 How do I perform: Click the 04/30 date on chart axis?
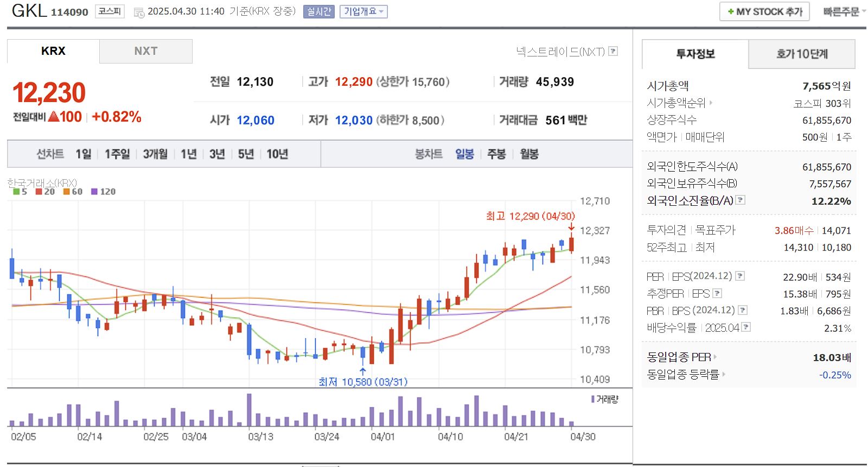pos(583,437)
